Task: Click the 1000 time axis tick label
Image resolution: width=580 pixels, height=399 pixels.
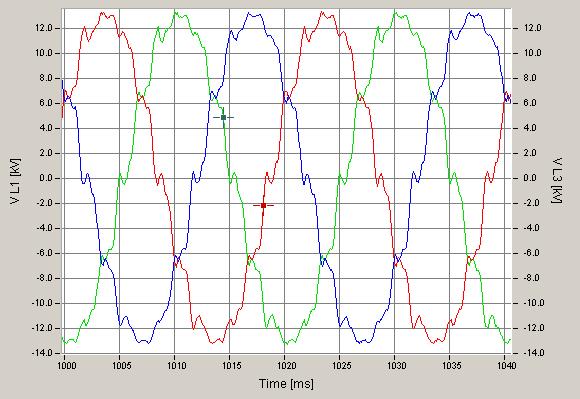Action: point(67,366)
